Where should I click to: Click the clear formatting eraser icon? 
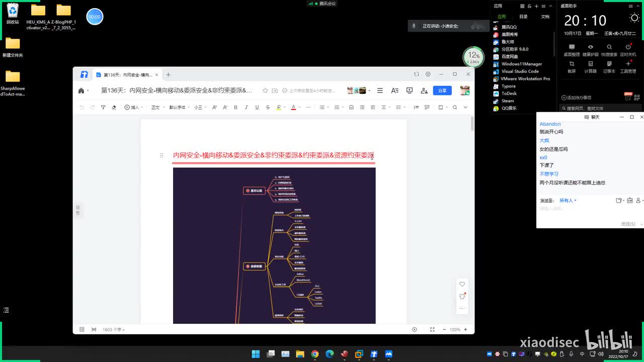114,107
